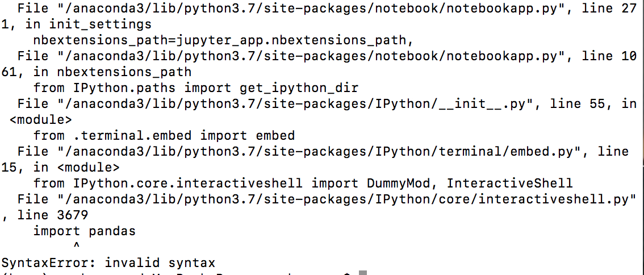The image size is (644, 275).
Task: Click '15, in <module>' text
Action: pyautogui.click(x=60, y=168)
